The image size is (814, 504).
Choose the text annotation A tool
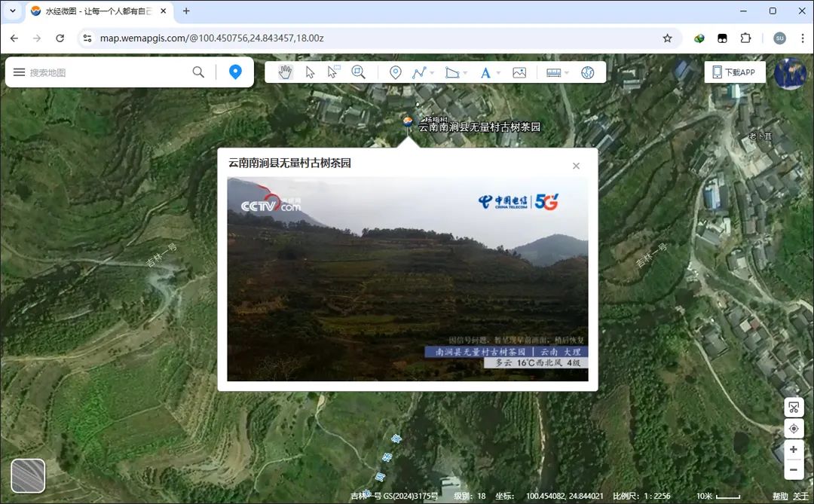[x=485, y=72]
